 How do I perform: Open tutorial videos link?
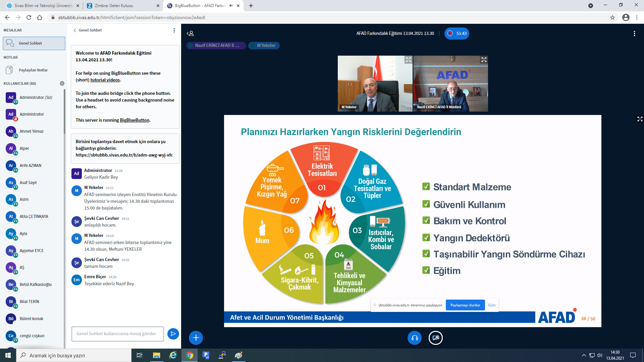(x=105, y=80)
